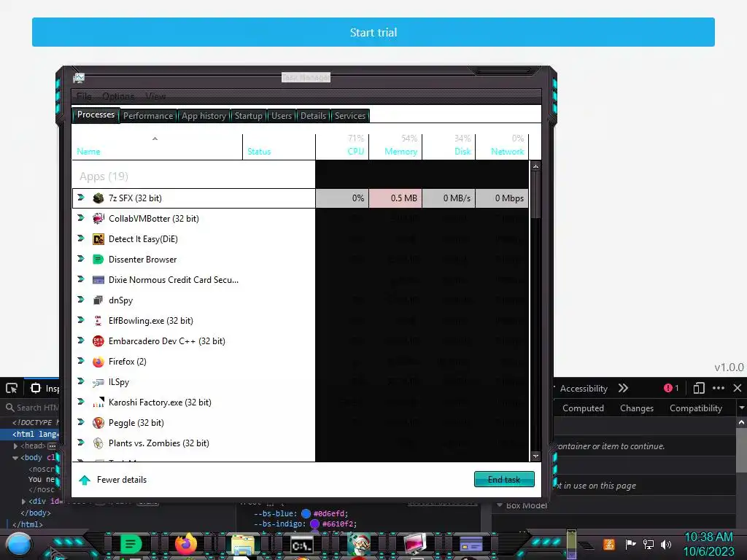Expand the CollabVMBotter process group
The height and width of the screenshot is (560, 747).
coord(81,218)
